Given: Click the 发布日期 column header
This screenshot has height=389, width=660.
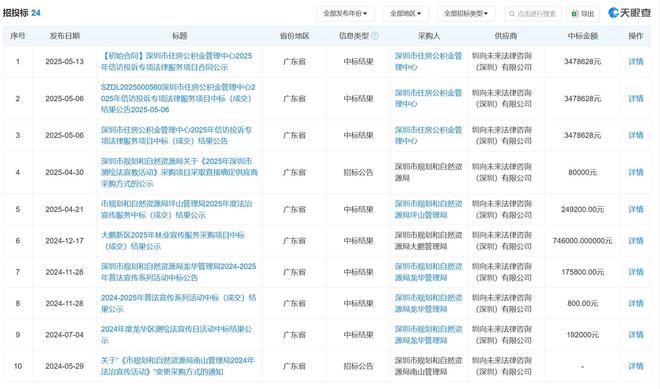Looking at the screenshot, I should tap(64, 36).
